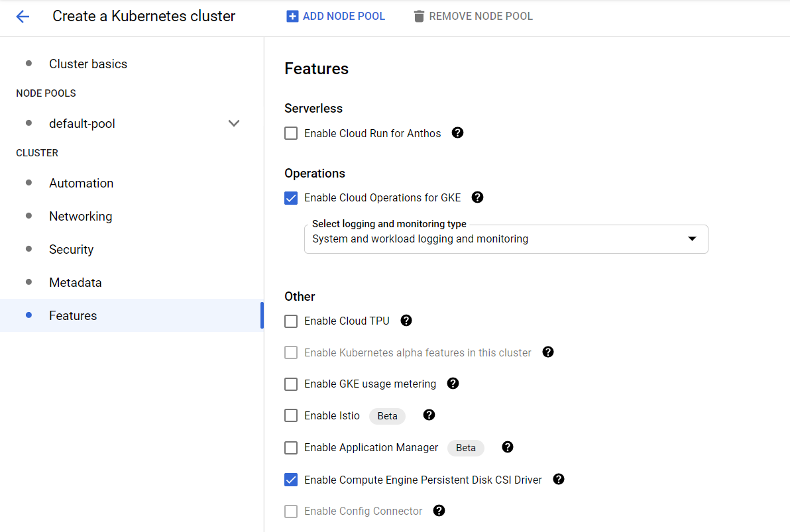Viewport: 790px width, 532px height.
Task: Check Enable Cloud TPU
Action: click(x=291, y=321)
